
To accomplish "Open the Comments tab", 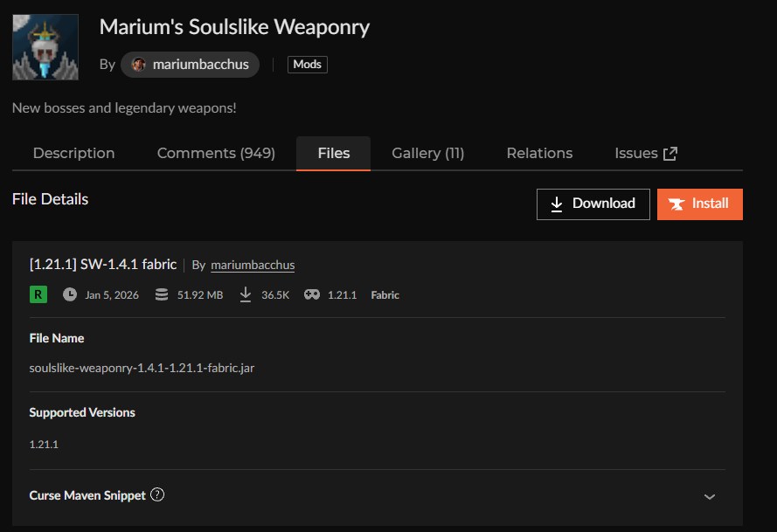I will pyautogui.click(x=216, y=153).
